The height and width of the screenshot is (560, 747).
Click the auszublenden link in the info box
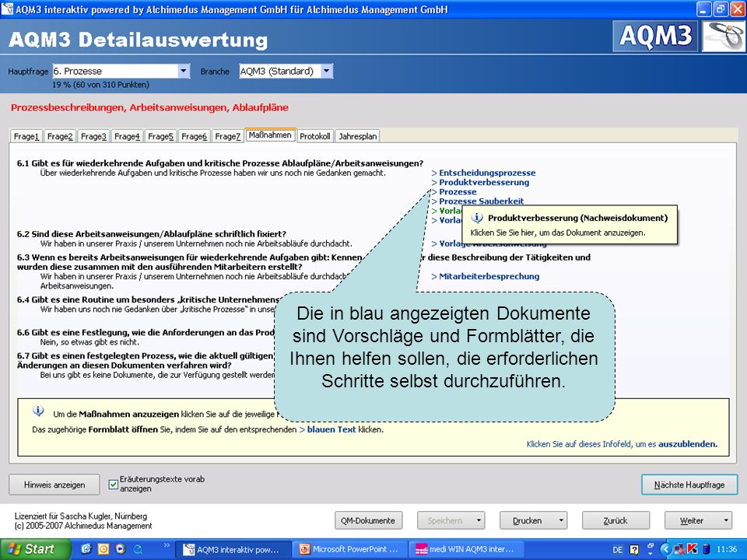tap(687, 444)
